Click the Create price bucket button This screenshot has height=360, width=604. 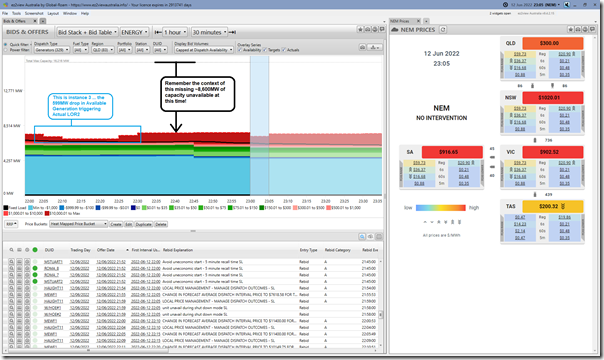pos(116,224)
